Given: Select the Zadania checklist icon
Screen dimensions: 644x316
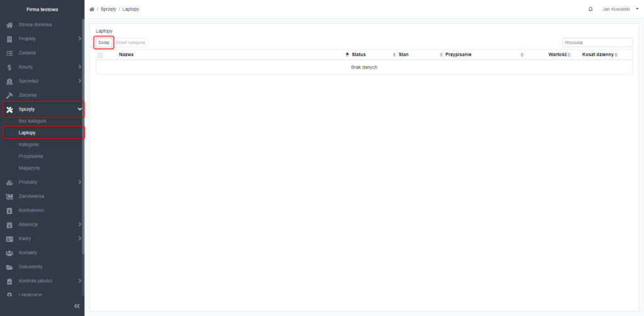Looking at the screenshot, I should (9, 53).
